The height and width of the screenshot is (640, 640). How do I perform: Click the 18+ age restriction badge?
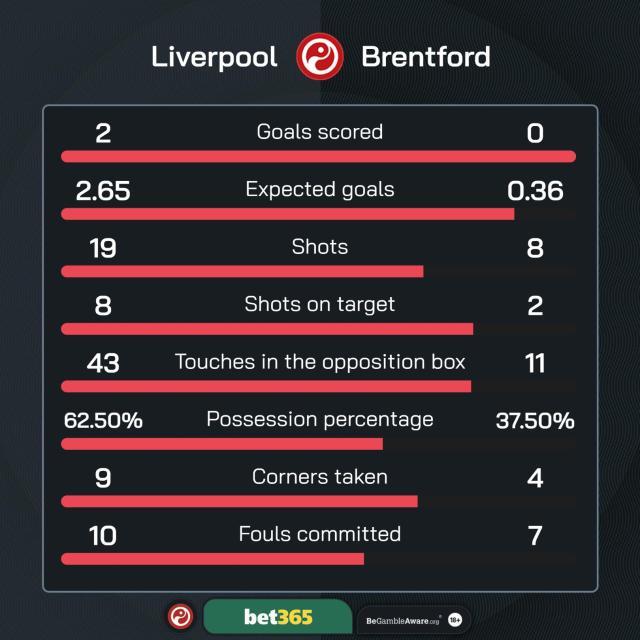455,620
